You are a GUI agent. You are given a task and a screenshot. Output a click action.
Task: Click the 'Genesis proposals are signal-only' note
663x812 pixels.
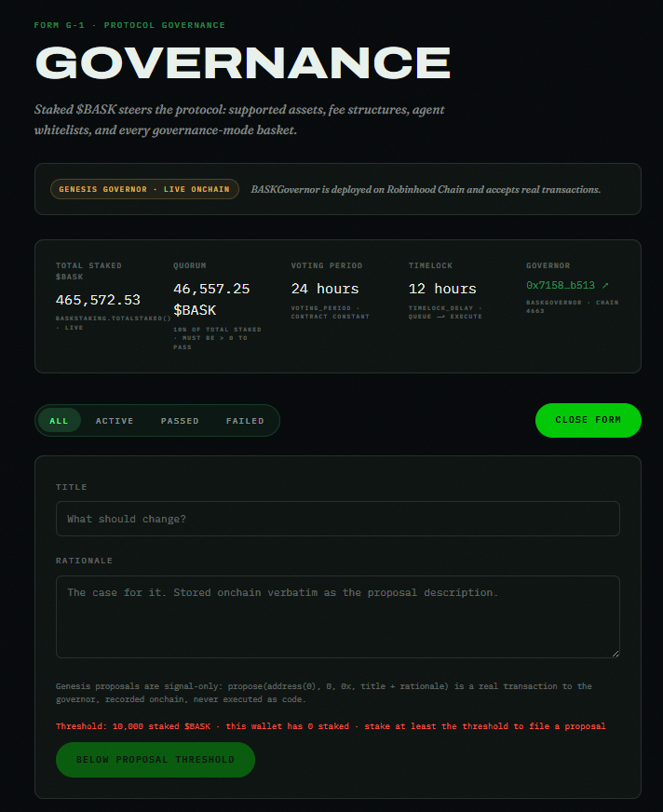coord(324,693)
